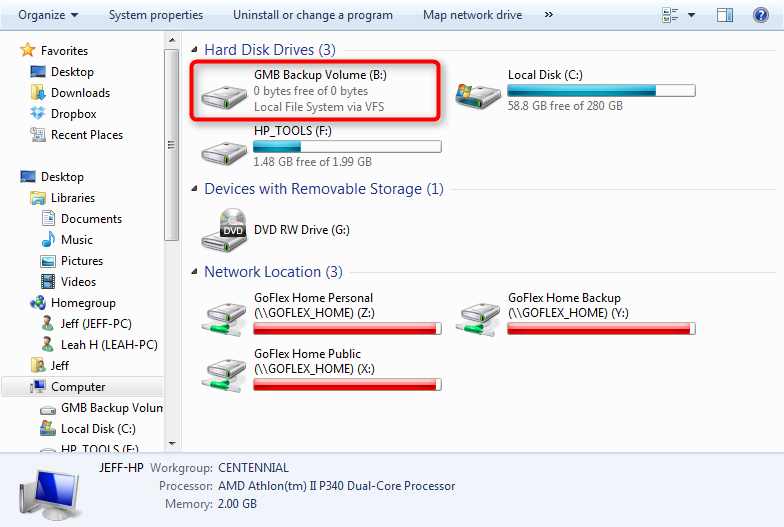Open the Organize dropdown menu

[48, 15]
